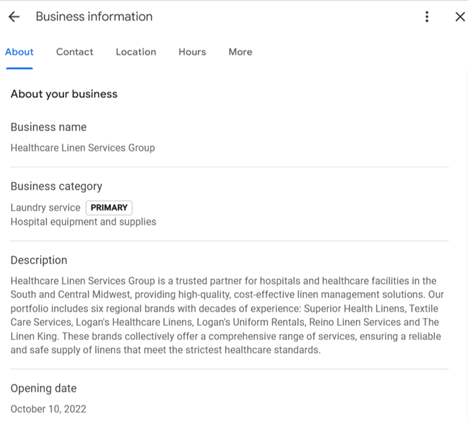
Task: Click the Business name field label
Action: pos(49,127)
